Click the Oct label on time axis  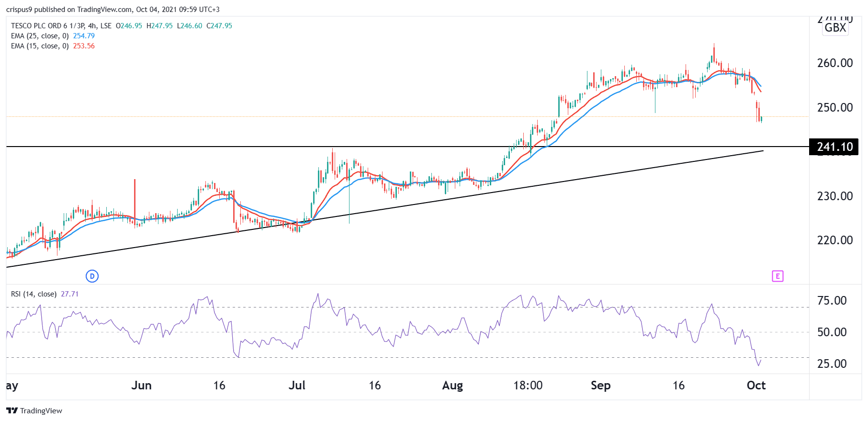(756, 386)
